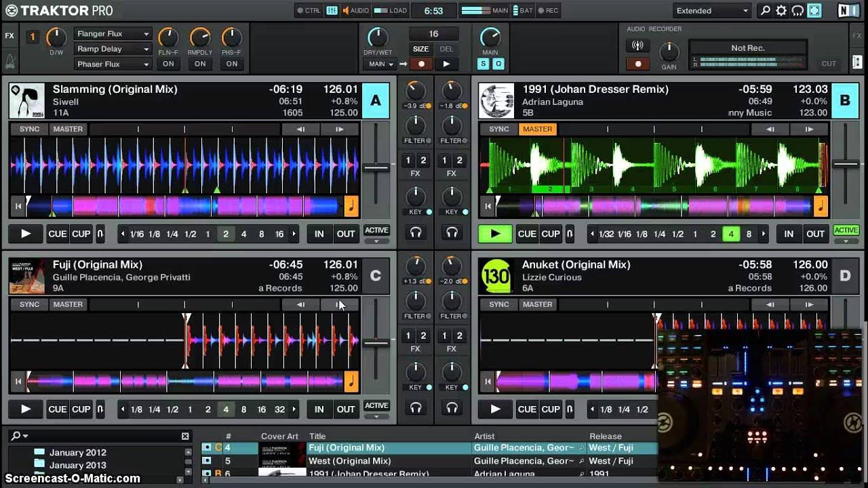
Task: Play Deck A
Action: tap(26, 234)
